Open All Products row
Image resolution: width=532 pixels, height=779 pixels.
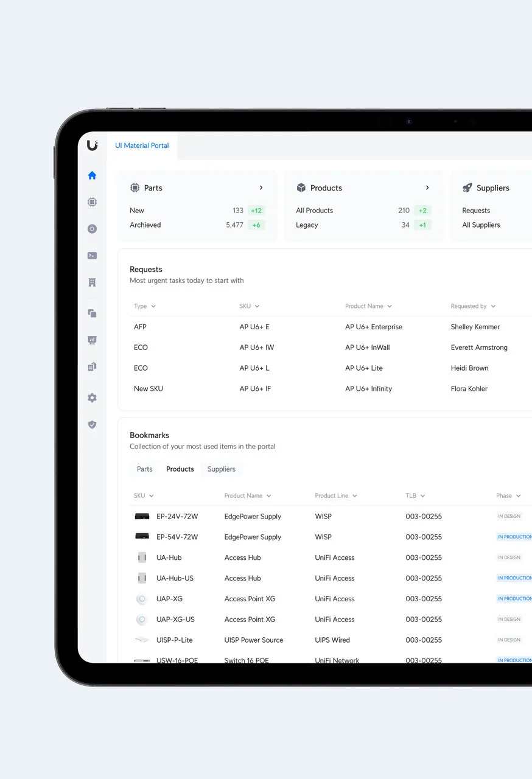(x=363, y=211)
